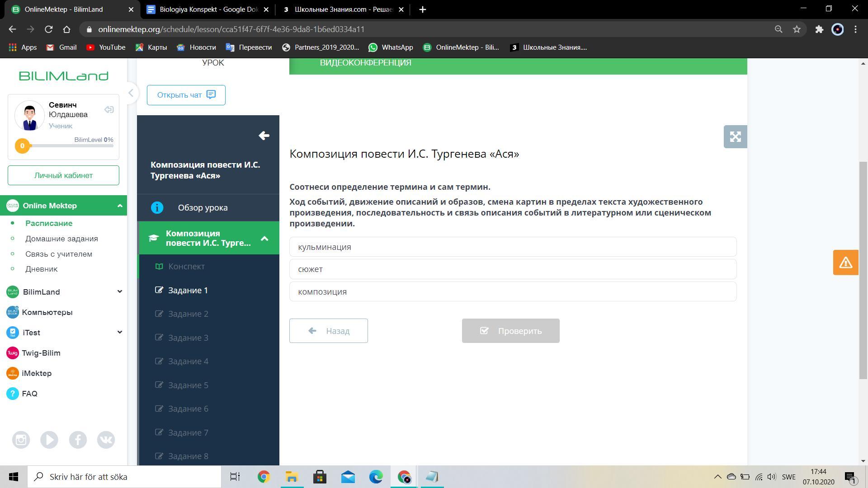
Task: Expand the iTest sidebar menu
Action: pyautogui.click(x=119, y=333)
